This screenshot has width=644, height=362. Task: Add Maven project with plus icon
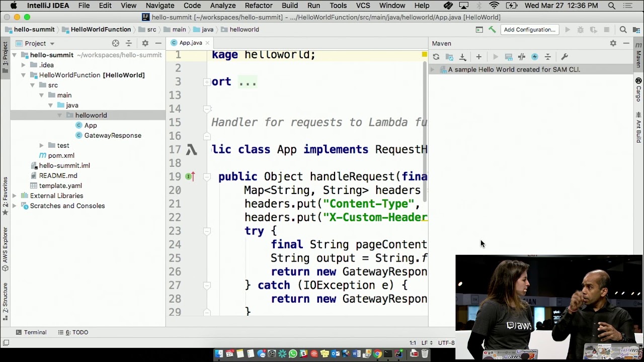(x=478, y=57)
